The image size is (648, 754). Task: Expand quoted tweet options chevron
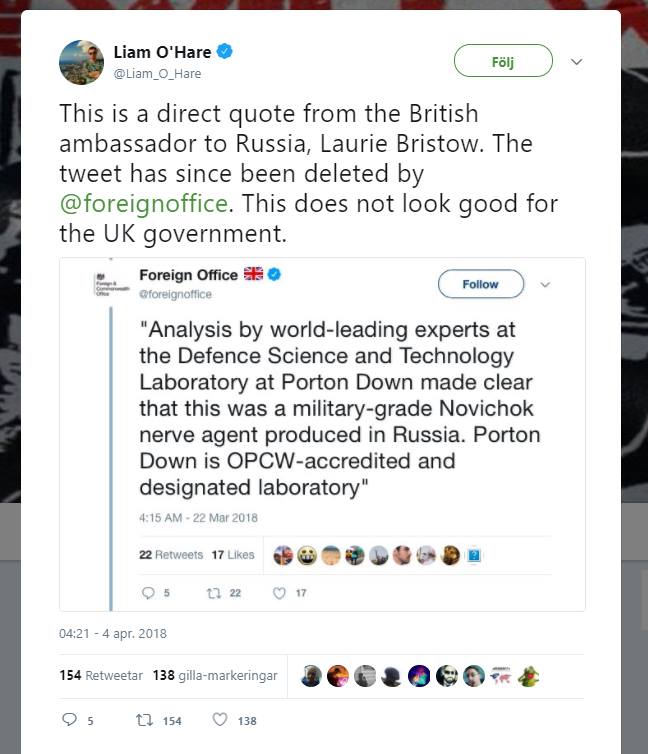(x=545, y=284)
